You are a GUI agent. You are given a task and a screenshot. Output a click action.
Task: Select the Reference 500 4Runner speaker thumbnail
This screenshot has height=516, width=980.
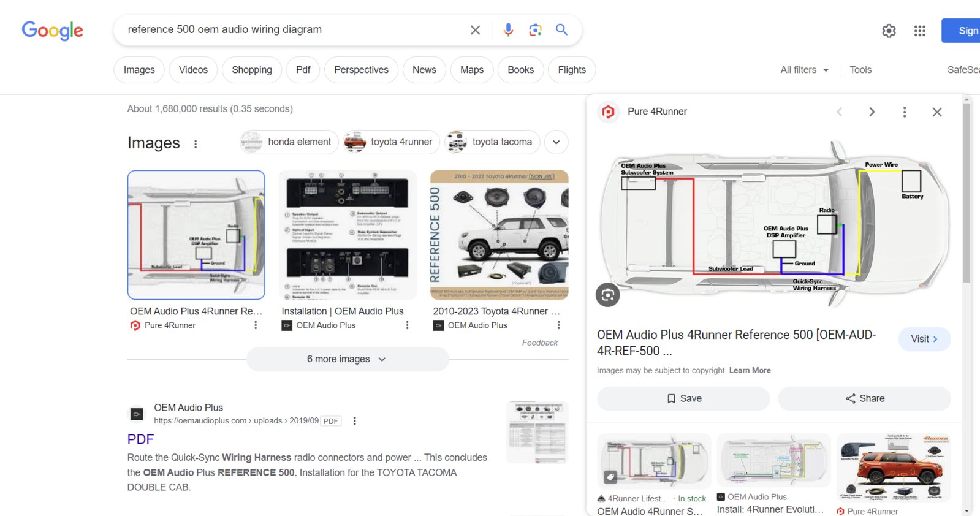click(x=499, y=235)
